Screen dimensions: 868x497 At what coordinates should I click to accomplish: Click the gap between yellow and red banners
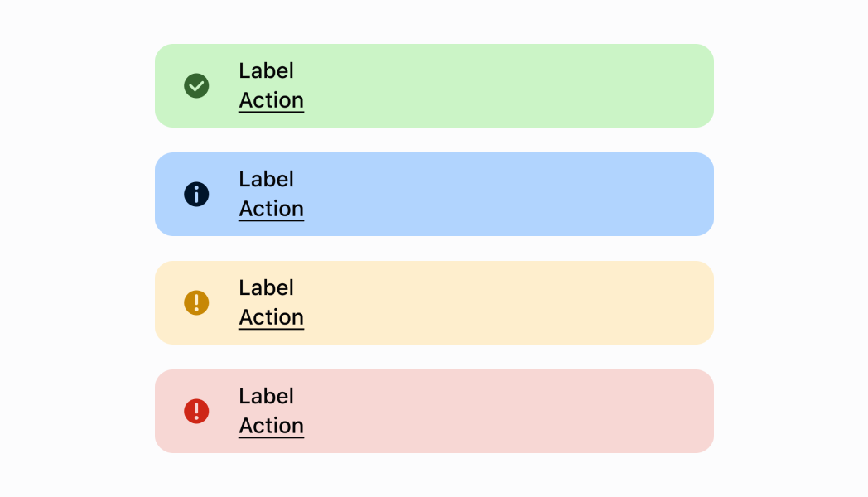click(x=434, y=357)
